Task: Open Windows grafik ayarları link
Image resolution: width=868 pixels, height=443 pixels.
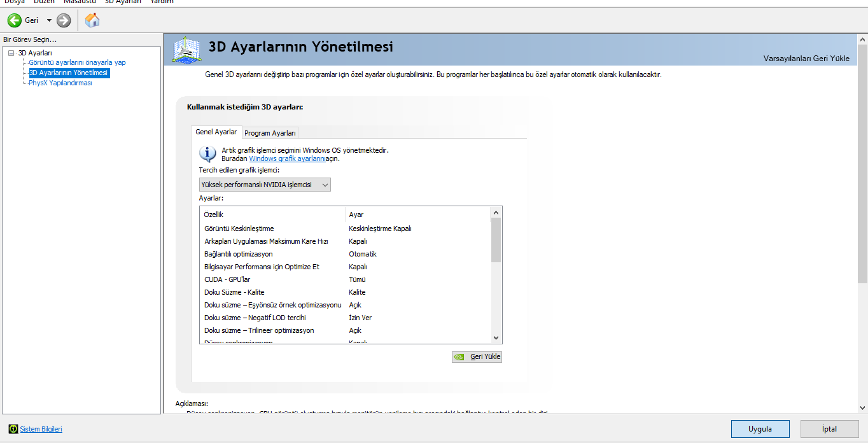Action: (x=287, y=158)
